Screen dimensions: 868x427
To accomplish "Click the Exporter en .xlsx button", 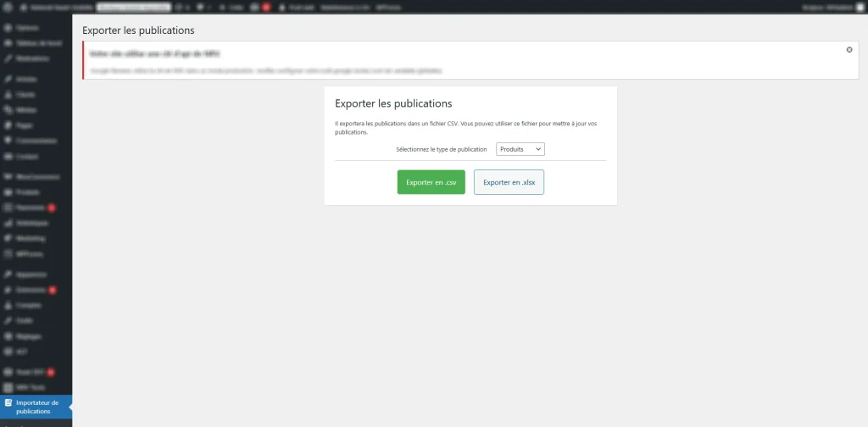I will (509, 182).
